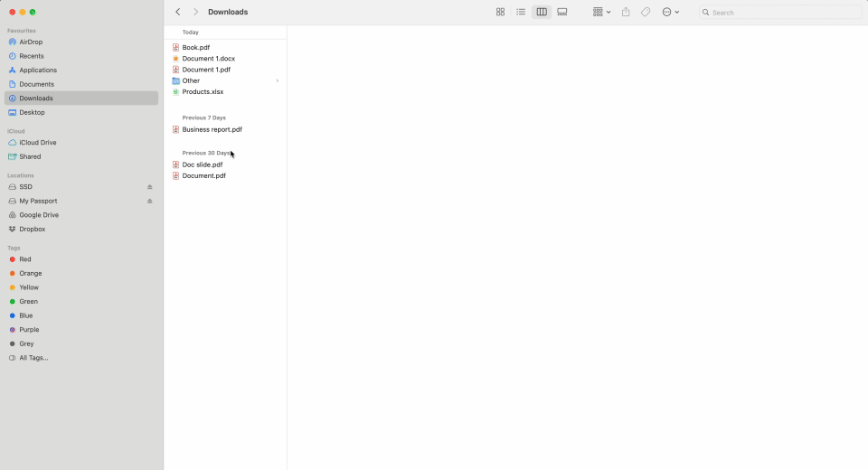
Task: Go back with the left chevron
Action: point(178,12)
